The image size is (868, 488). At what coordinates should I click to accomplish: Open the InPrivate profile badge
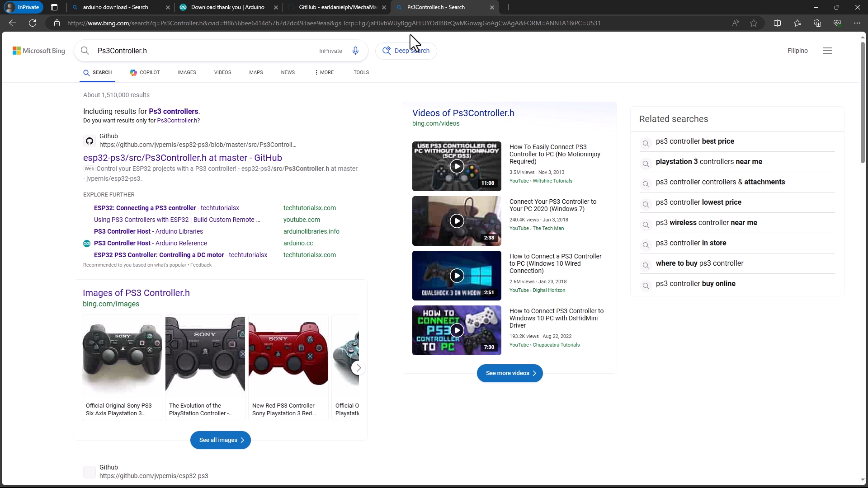click(23, 7)
